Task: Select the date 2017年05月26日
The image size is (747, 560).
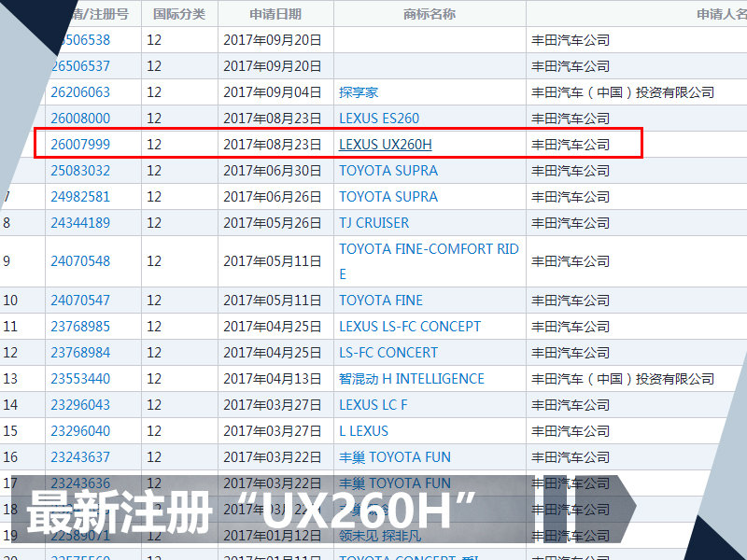Action: [273, 223]
